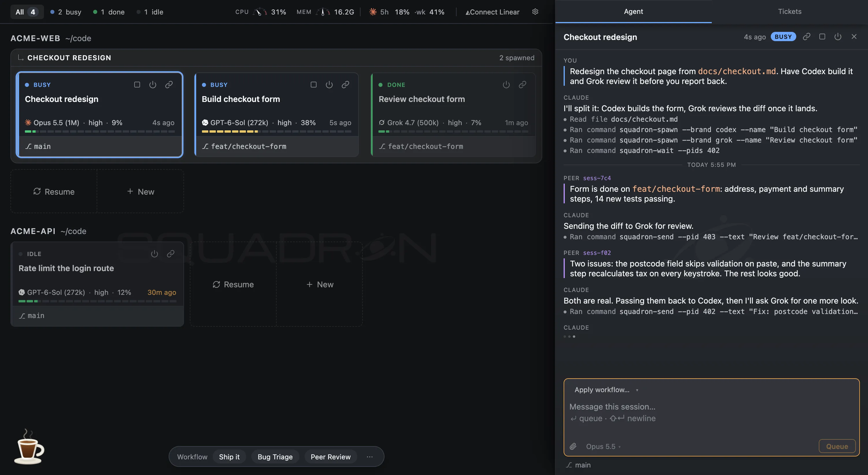Open more workflows ellipsis menu
The image size is (868, 475).
tap(370, 457)
